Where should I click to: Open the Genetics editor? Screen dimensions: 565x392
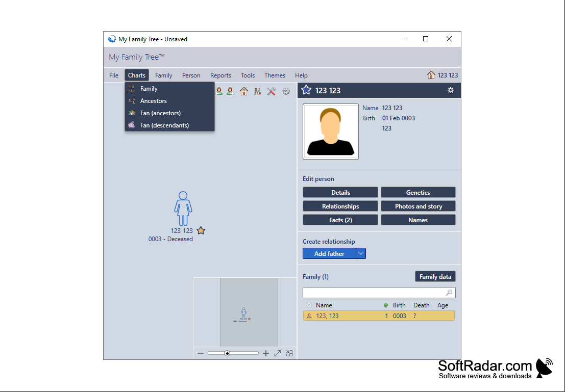(418, 192)
